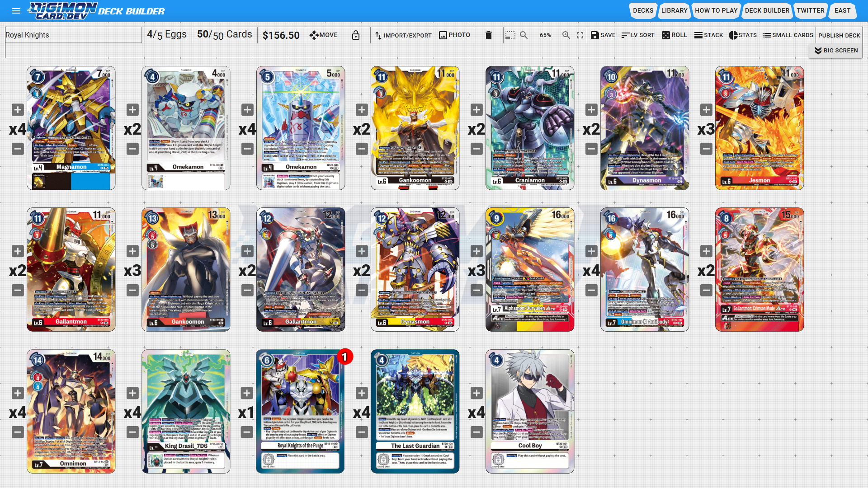Expand BIG SCREEN view
Image resolution: width=868 pixels, height=488 pixels.
pos(836,51)
